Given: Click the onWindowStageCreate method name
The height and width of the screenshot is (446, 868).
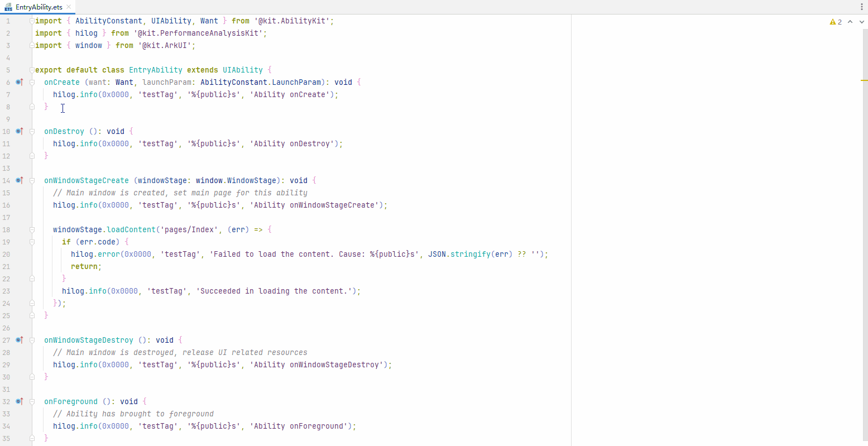Looking at the screenshot, I should pos(87,180).
